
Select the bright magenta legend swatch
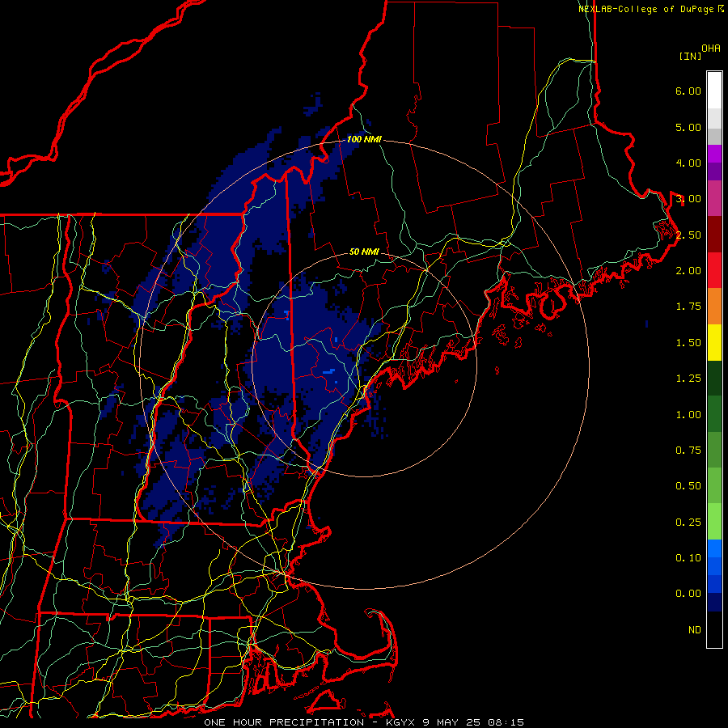point(714,154)
